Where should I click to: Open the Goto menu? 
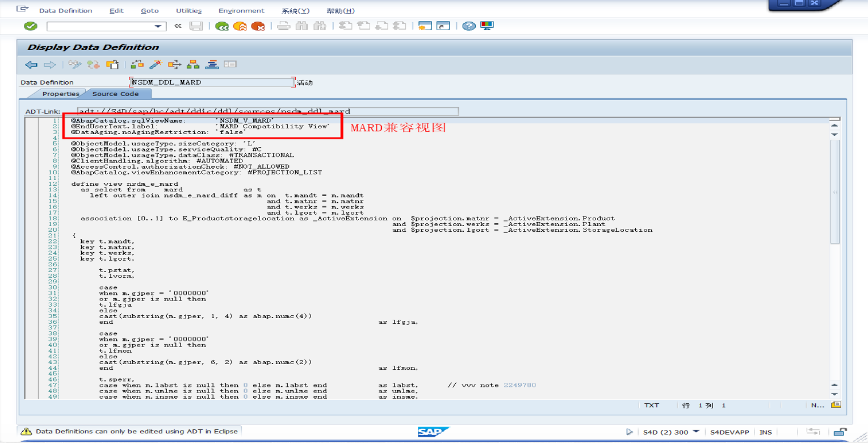tap(150, 11)
